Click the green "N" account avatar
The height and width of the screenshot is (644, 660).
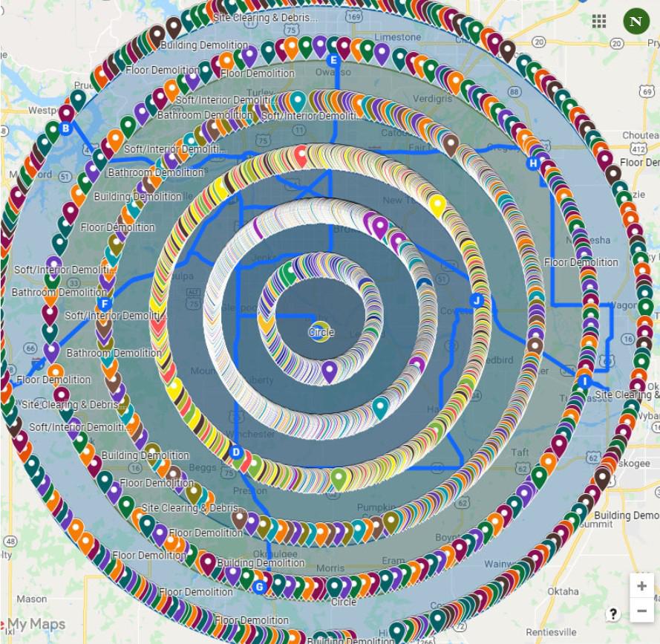click(x=635, y=22)
